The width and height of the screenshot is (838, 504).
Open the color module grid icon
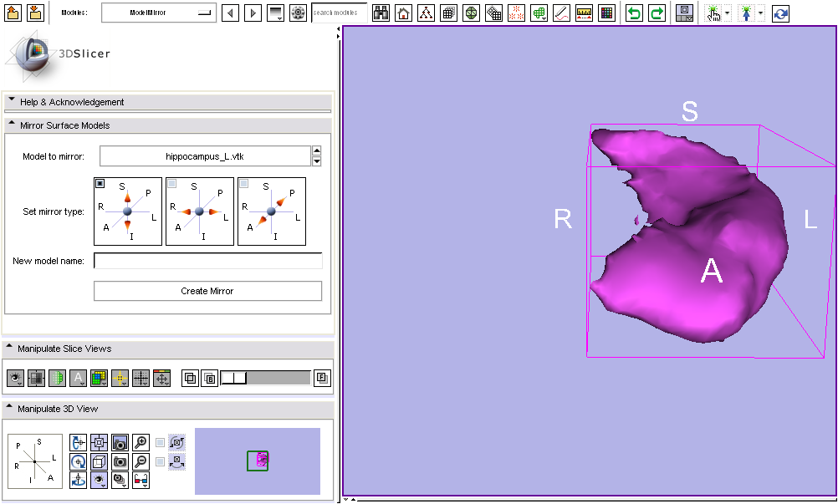pos(607,13)
